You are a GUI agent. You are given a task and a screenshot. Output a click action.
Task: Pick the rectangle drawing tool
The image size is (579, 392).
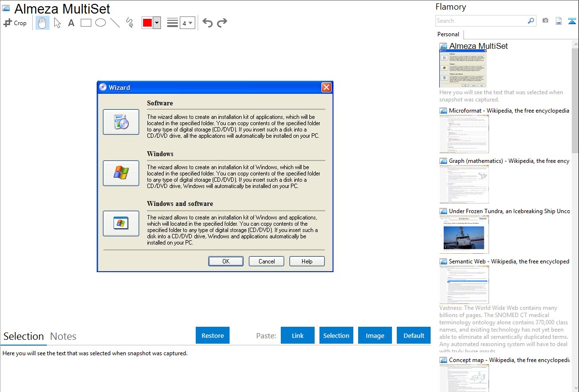(86, 23)
